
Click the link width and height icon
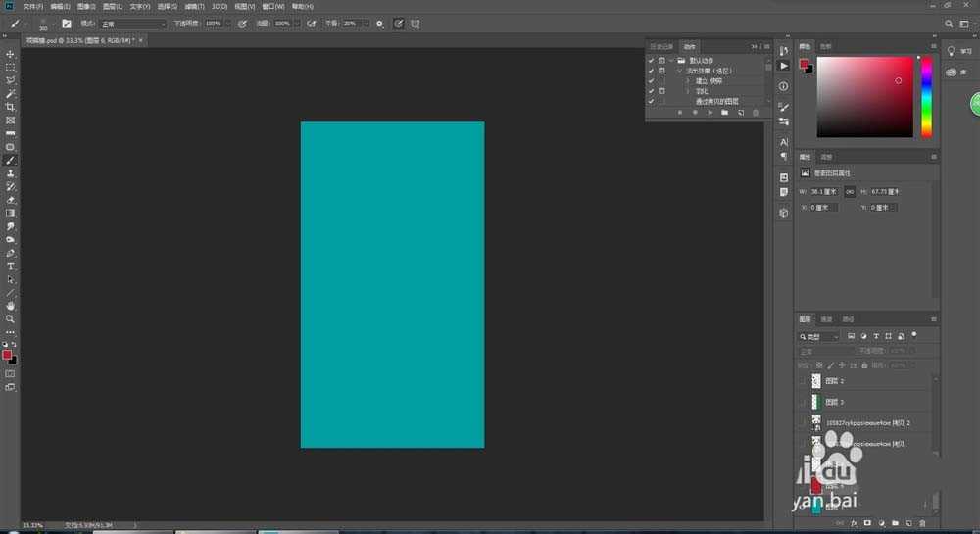(850, 191)
